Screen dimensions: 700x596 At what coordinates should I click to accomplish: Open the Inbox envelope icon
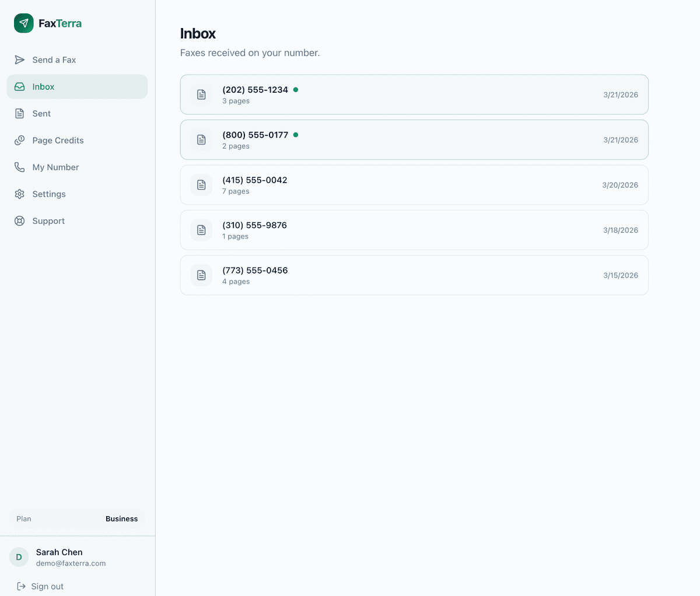click(19, 86)
